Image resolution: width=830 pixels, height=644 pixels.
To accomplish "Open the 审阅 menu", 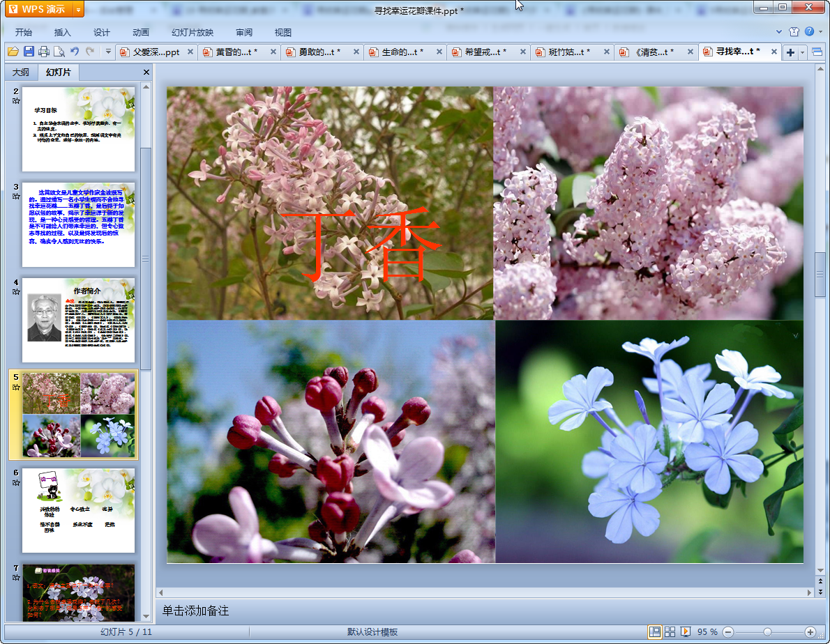I will pos(244,32).
